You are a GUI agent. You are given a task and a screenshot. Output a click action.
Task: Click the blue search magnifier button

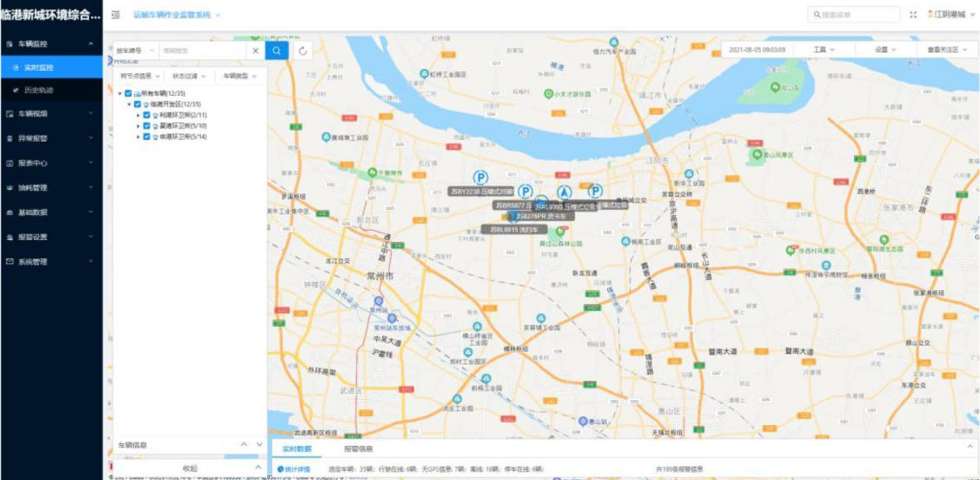coord(277,51)
